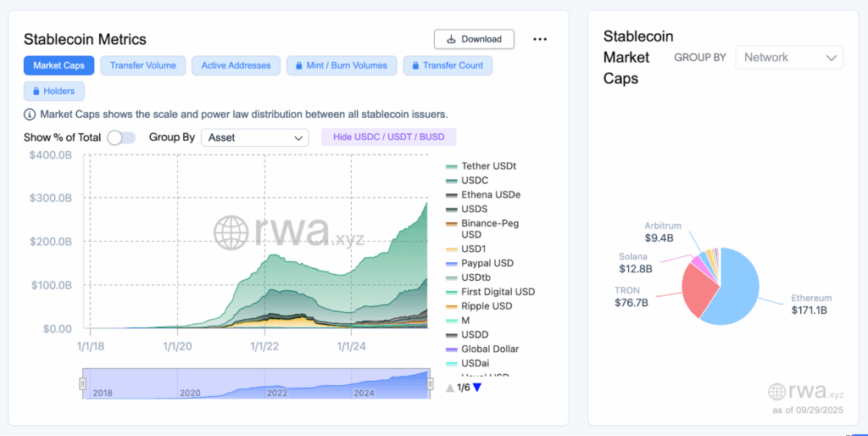The height and width of the screenshot is (436, 868).
Task: Hide Tether USDt series in the legend
Action: (488, 166)
